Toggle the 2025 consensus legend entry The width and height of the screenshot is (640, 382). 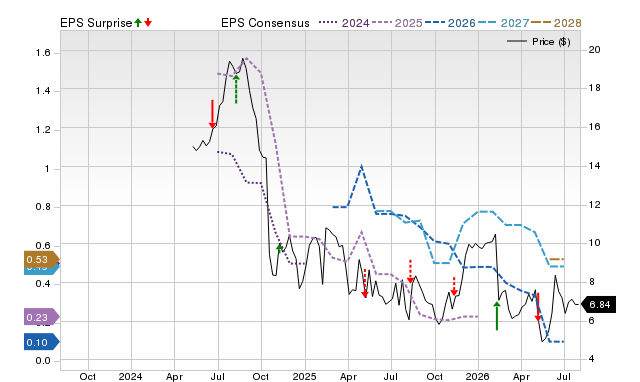click(397, 23)
